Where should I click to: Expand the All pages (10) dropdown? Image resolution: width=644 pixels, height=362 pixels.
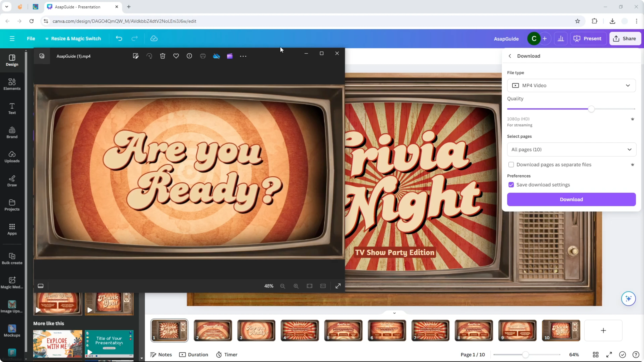[x=572, y=149]
